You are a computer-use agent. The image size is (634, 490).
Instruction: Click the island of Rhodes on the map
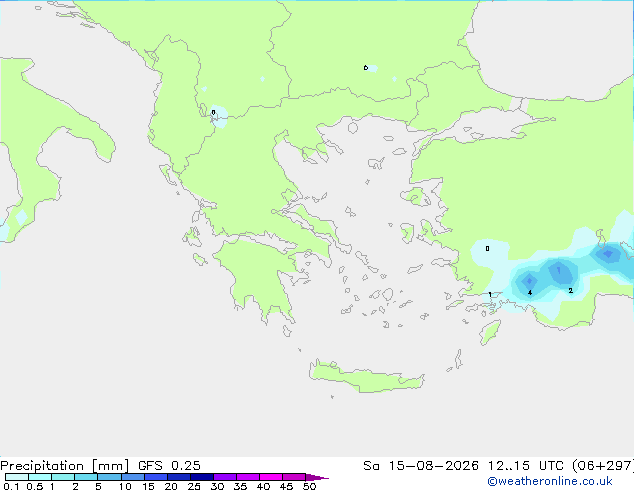490,332
